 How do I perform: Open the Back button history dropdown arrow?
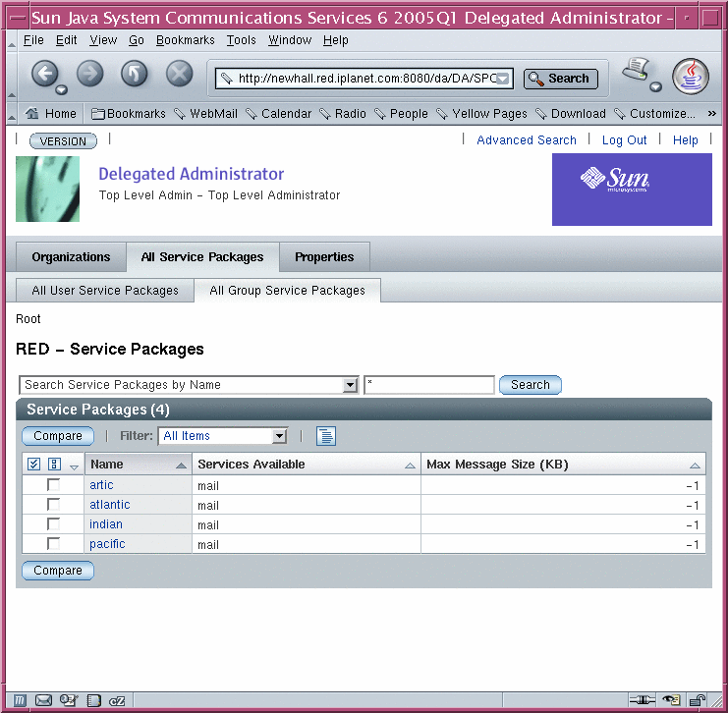61,89
